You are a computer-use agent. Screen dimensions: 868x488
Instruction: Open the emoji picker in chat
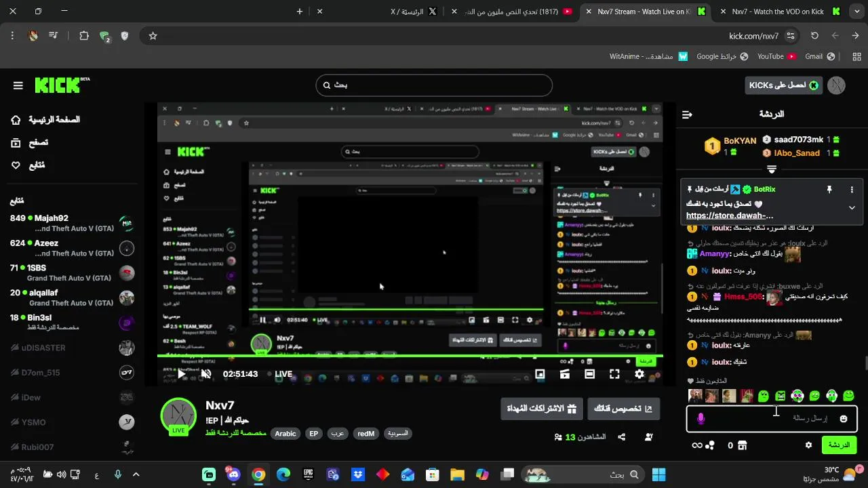click(x=844, y=419)
